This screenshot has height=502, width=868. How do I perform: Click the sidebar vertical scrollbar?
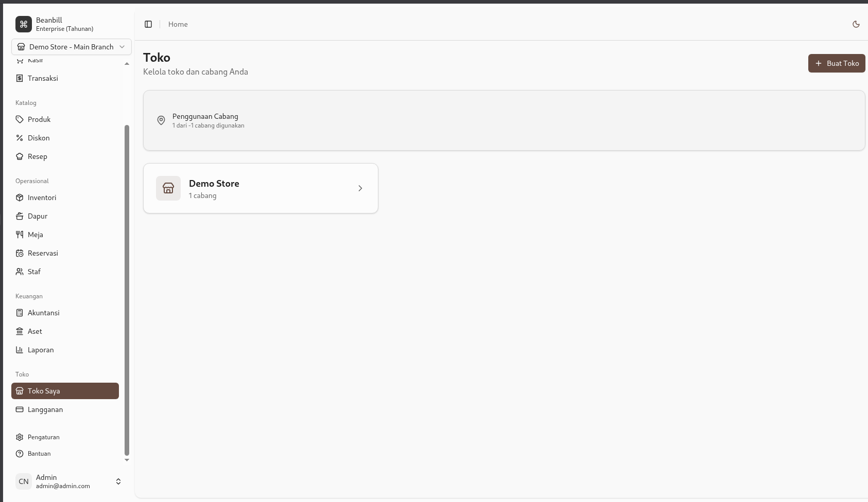coord(127,288)
